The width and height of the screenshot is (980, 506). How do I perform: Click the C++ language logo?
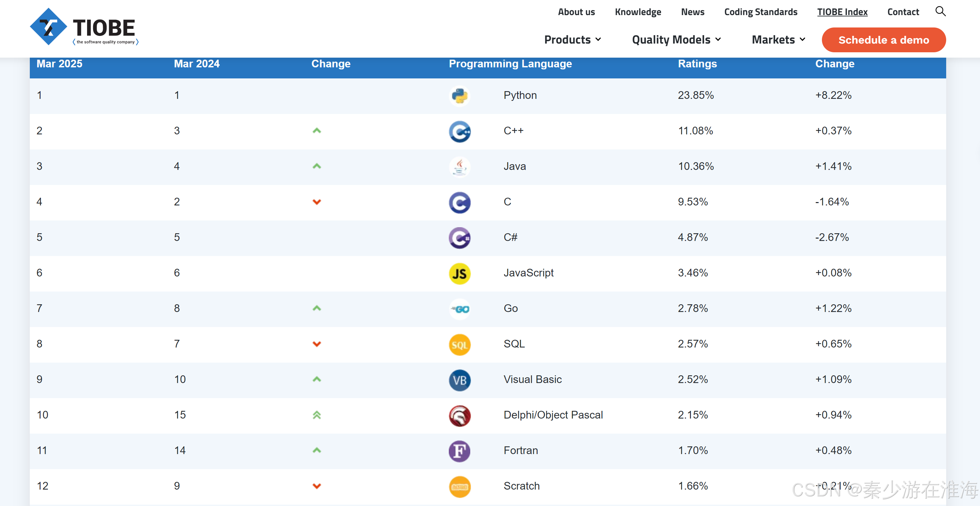(460, 131)
